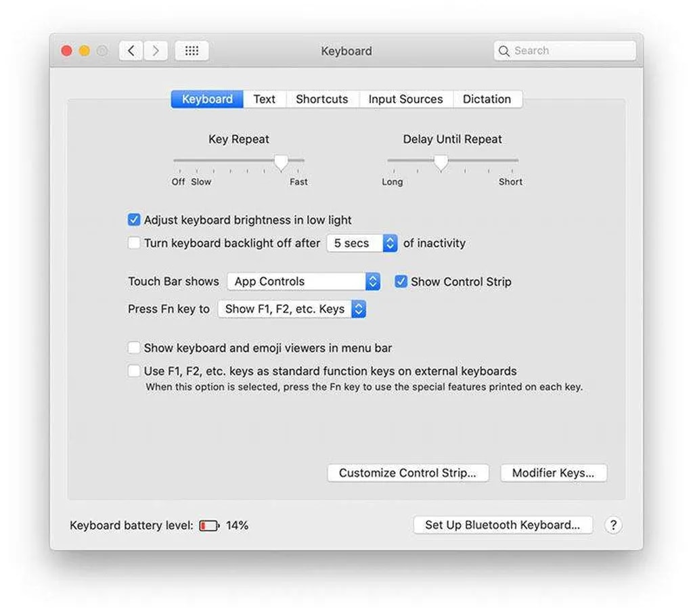Viewport: 693px width, 616px height.
Task: Click the Key Repeat slider handle
Action: (x=281, y=162)
